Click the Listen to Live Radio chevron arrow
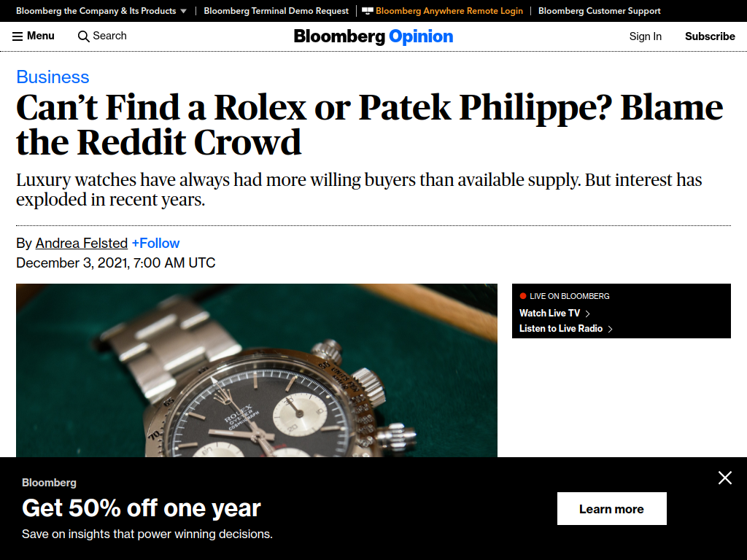 pos(610,329)
